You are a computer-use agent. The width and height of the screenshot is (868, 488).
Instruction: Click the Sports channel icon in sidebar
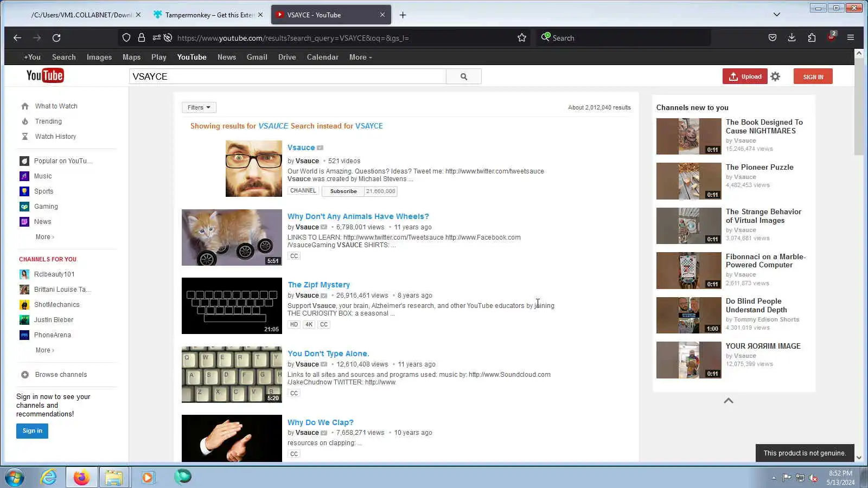coord(24,191)
